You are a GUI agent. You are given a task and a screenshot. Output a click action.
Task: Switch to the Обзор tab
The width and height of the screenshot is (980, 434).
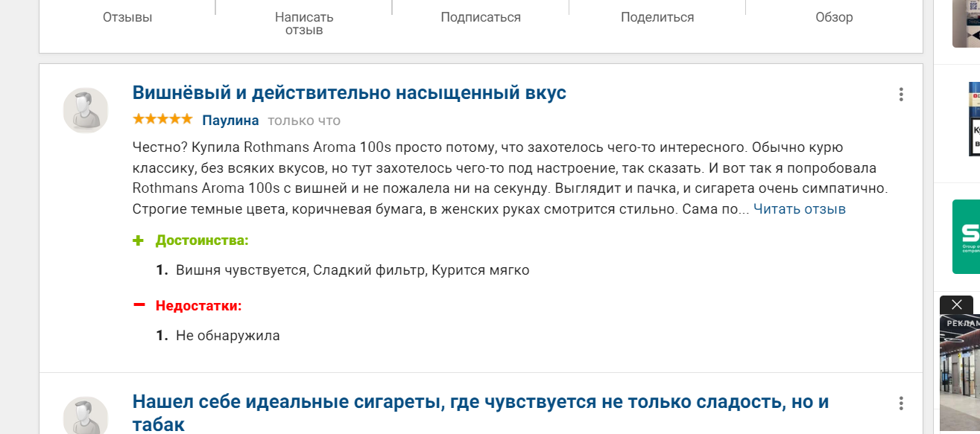click(x=834, y=17)
